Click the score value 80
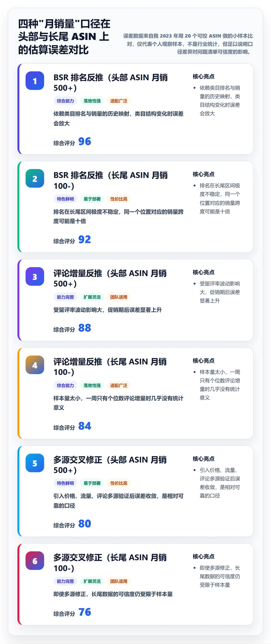 pyautogui.click(x=85, y=524)
